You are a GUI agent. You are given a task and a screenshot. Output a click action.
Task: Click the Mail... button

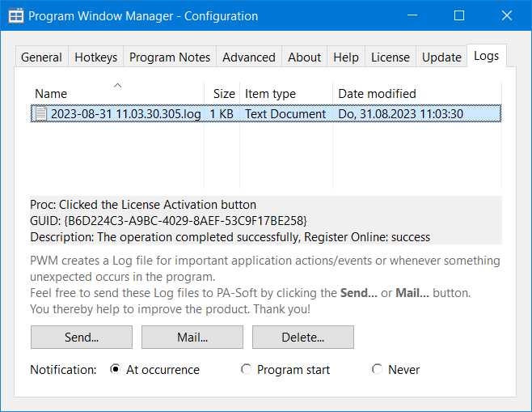[192, 337]
